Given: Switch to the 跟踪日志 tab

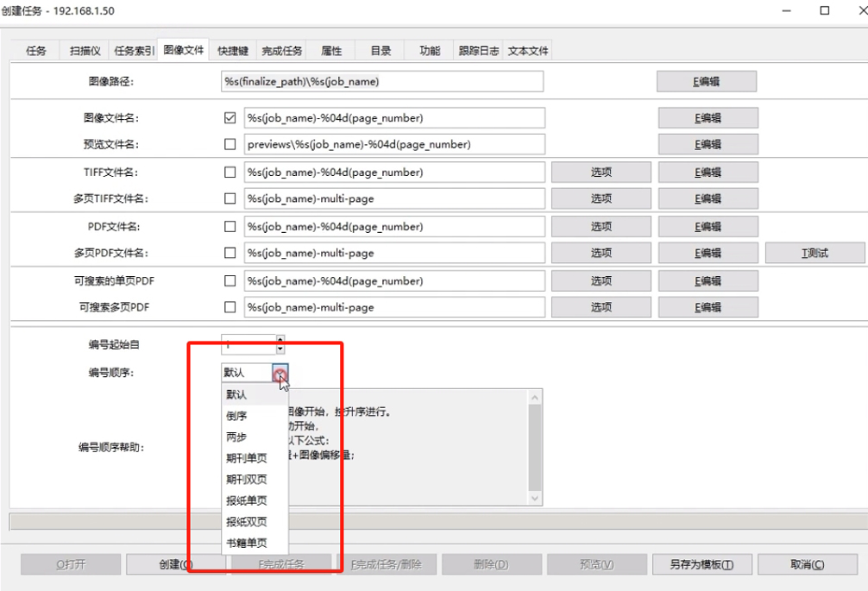Looking at the screenshot, I should [478, 51].
